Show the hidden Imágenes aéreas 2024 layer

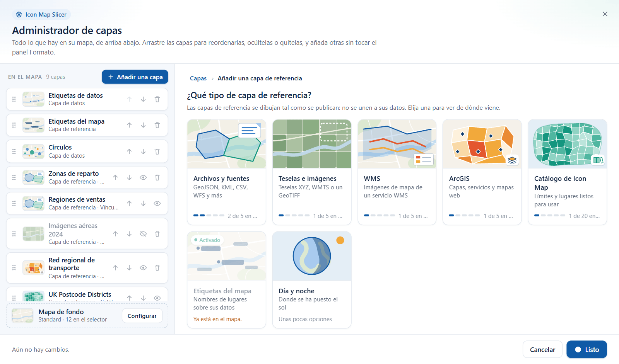[x=143, y=234]
